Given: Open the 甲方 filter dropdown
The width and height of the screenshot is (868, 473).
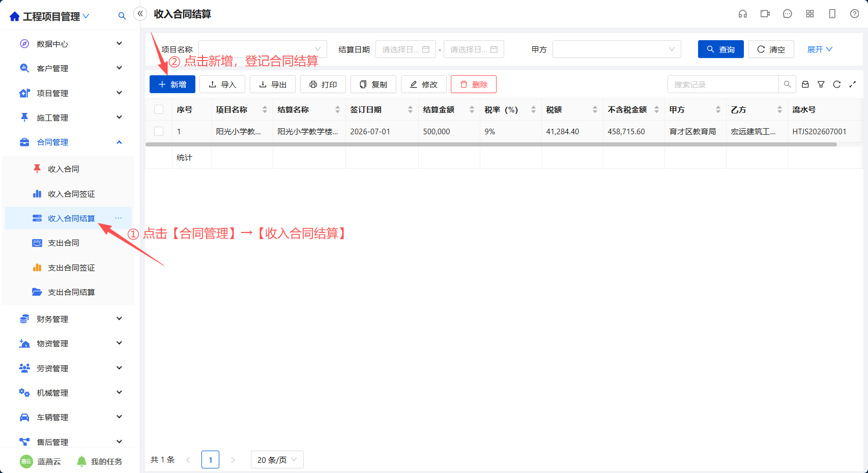Looking at the screenshot, I should coord(617,49).
